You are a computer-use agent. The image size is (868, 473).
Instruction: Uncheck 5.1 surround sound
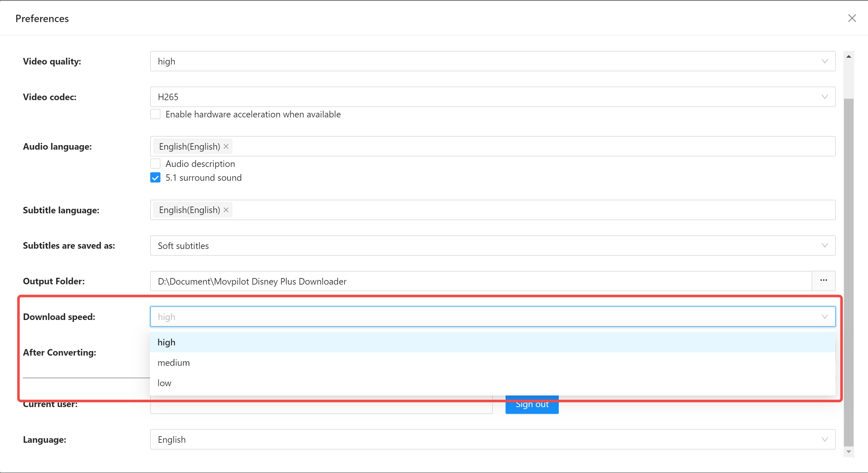point(155,178)
